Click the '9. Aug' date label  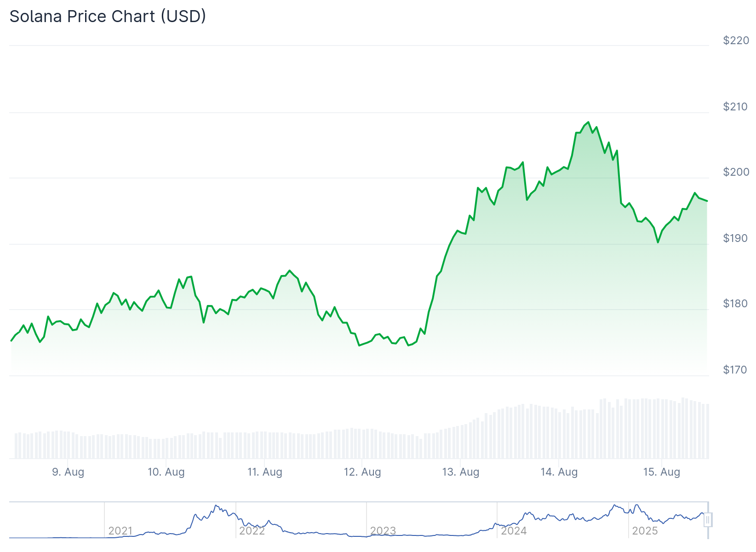pyautogui.click(x=68, y=472)
